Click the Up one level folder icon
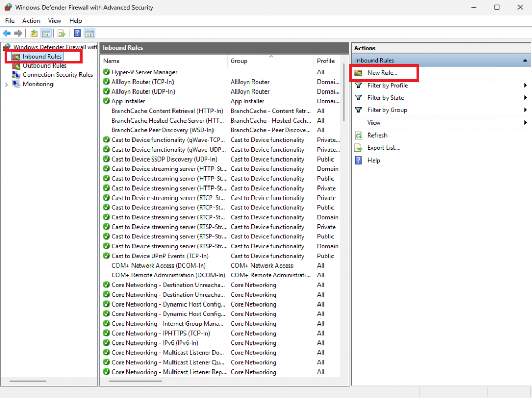 coord(34,33)
